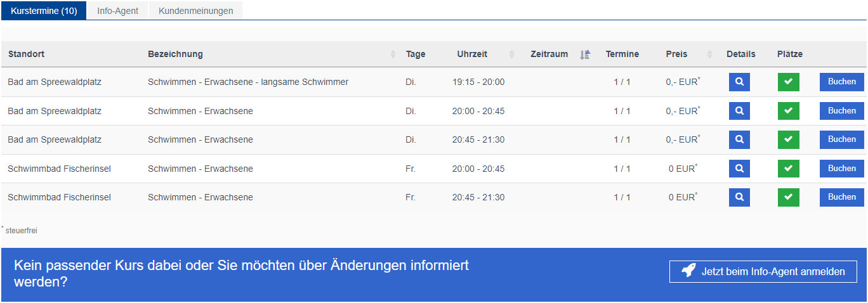Click Jetzt beim Info-Agent anmelden button
Image resolution: width=868 pixels, height=303 pixels.
coord(763,271)
